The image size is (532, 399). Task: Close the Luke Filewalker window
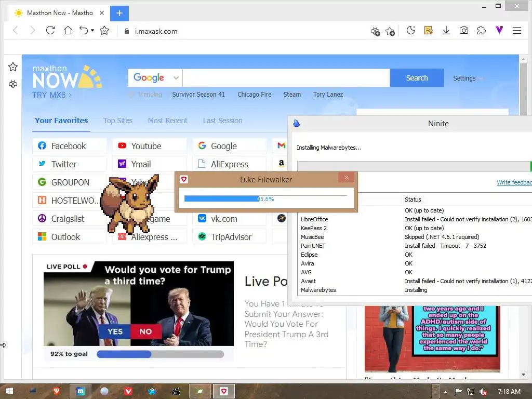pyautogui.click(x=347, y=178)
